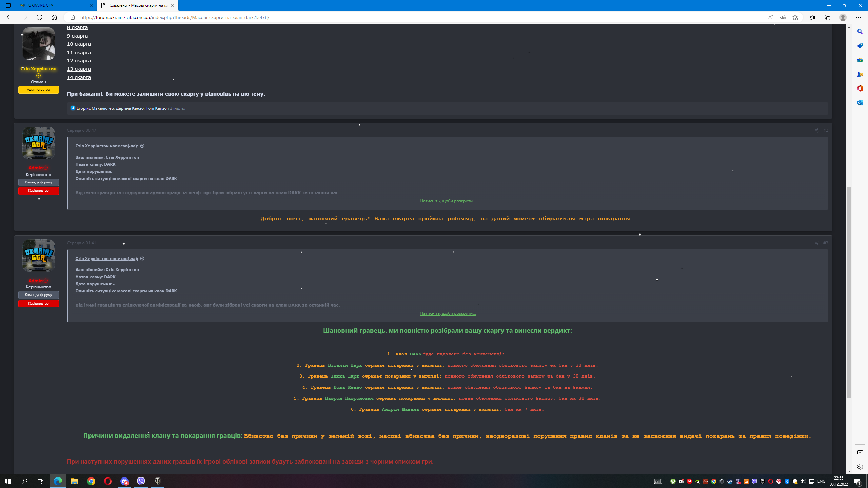Open Games in the Edge sidebar

(x=860, y=74)
